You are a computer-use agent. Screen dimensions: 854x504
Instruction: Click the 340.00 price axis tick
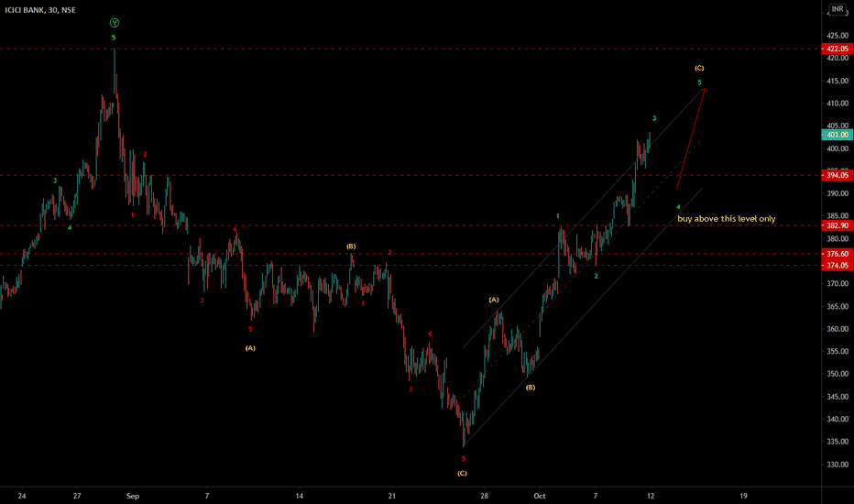(838, 419)
